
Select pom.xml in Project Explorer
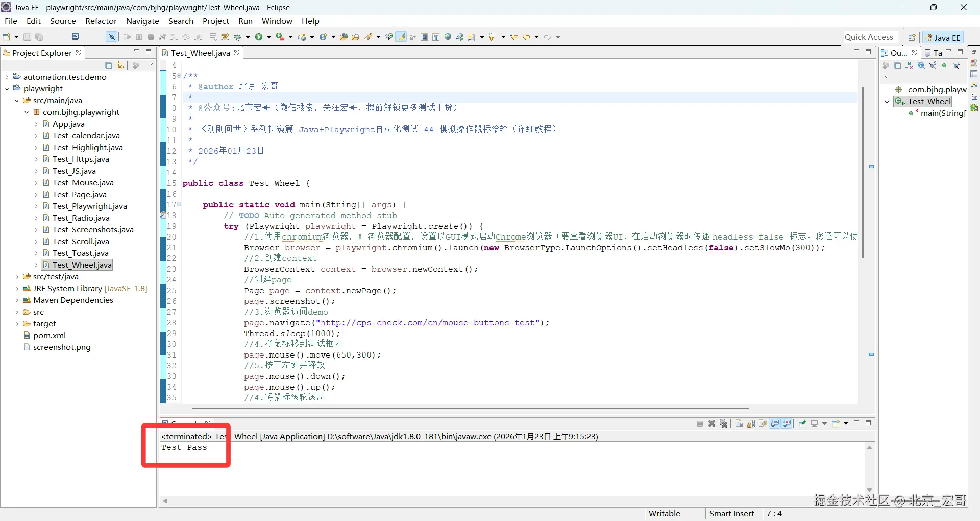pos(50,336)
